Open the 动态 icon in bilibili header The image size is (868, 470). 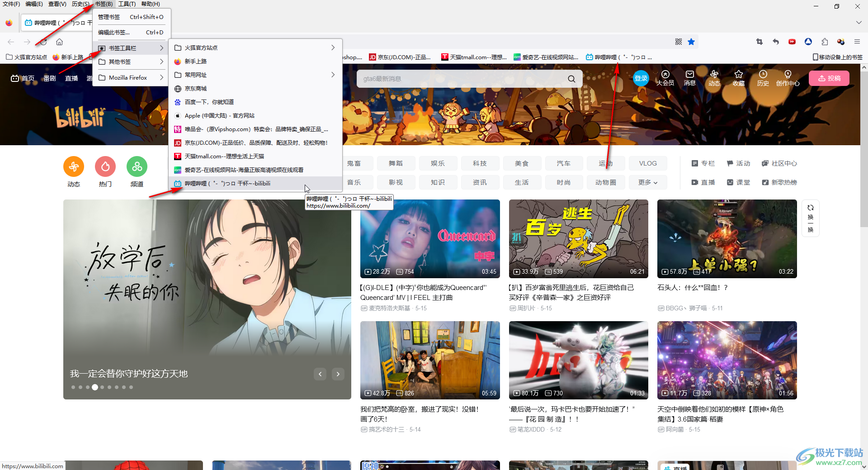[714, 78]
